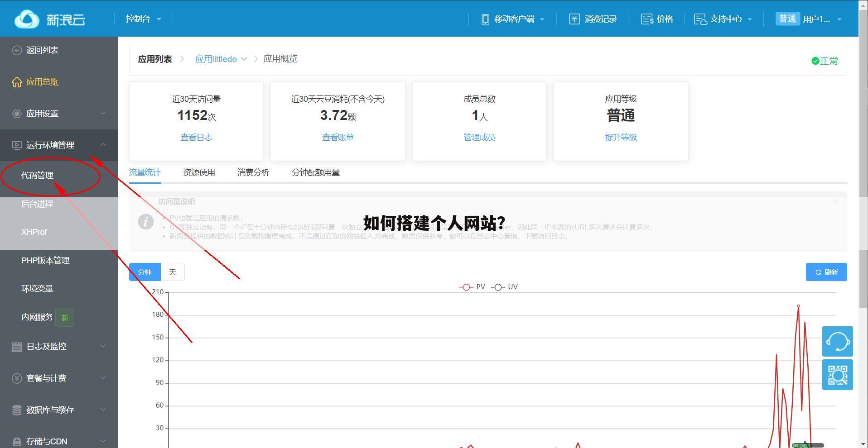Open the 支持中心 dropdown
Viewport: 868px width, 448px height.
[723, 19]
